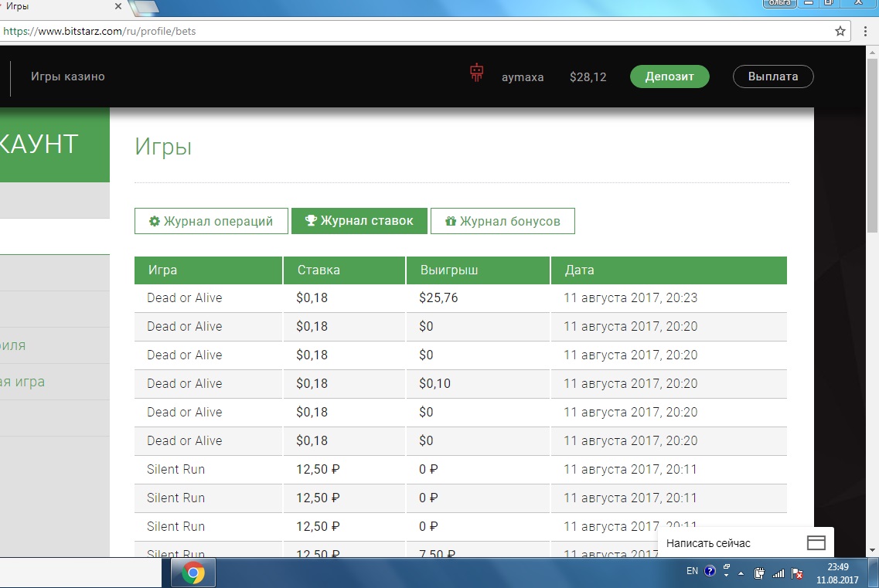This screenshot has height=588, width=879.
Task: Show hidden tray icons arrow
Action: (741, 573)
